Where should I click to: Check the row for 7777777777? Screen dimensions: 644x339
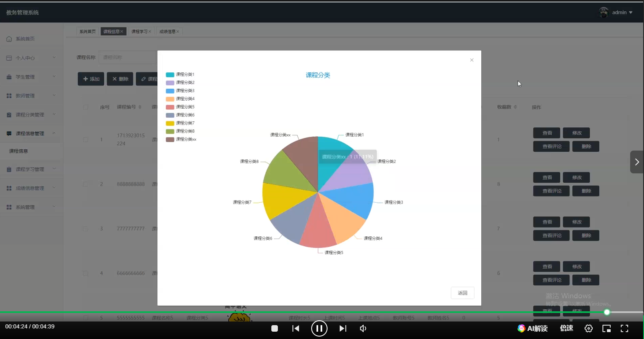pyautogui.click(x=85, y=229)
